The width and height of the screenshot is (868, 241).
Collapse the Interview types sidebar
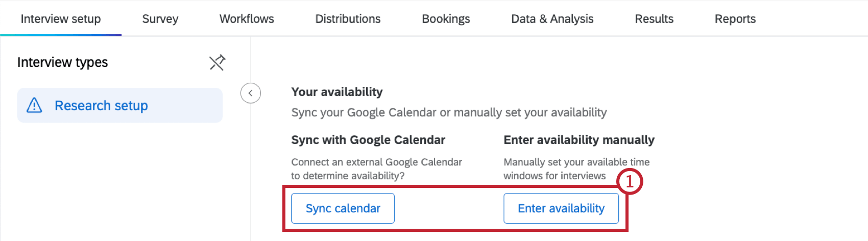tap(251, 93)
